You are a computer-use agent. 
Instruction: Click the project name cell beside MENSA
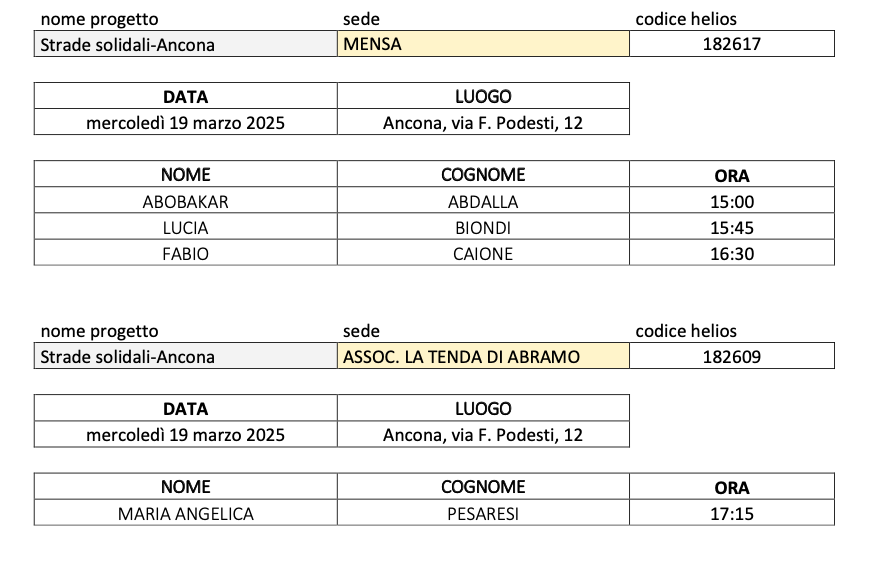coord(185,44)
